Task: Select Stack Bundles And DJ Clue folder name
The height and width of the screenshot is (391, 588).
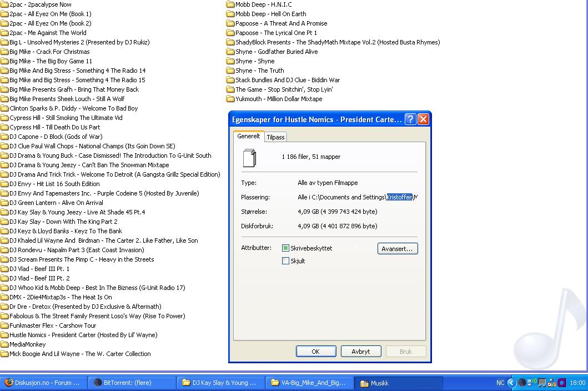Action: pyautogui.click(x=288, y=80)
